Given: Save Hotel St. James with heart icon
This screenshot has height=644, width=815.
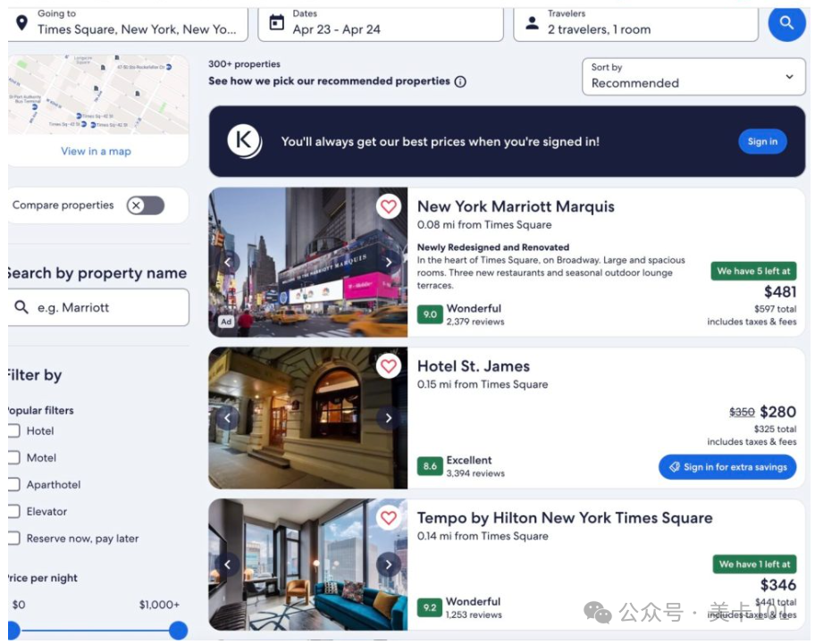Looking at the screenshot, I should click(388, 366).
